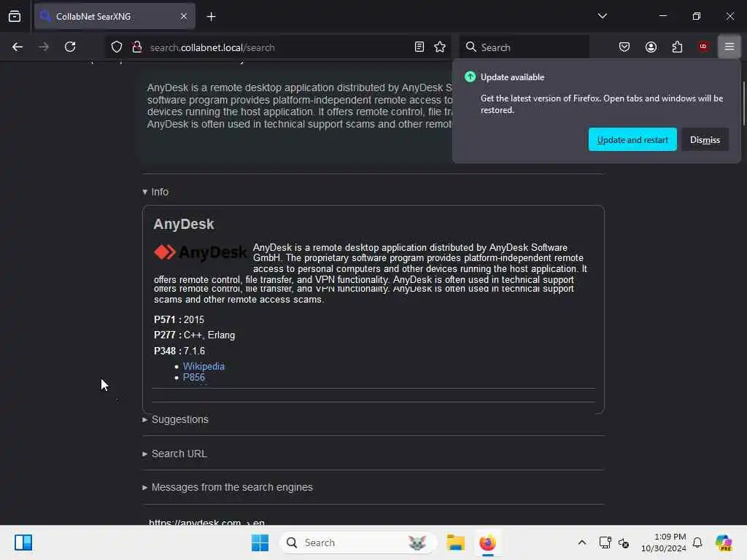Expand the Suggestions section
The height and width of the screenshot is (560, 747).
175,419
